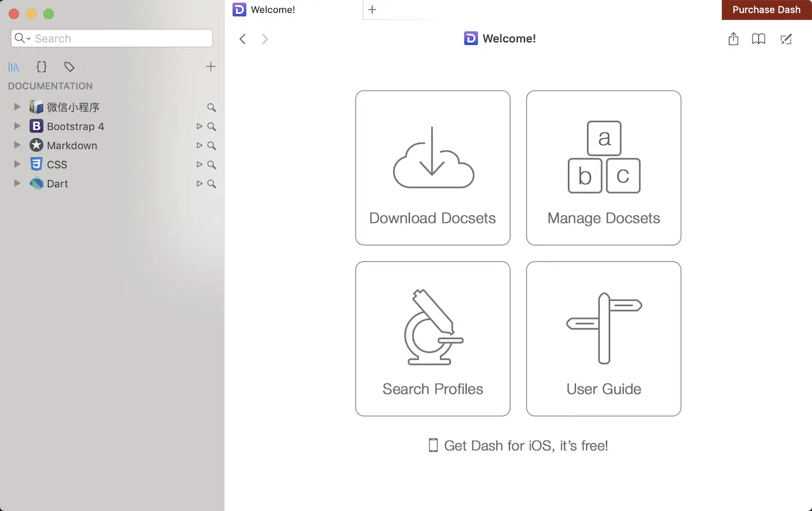This screenshot has width=812, height=511.
Task: Search within the Dart docset
Action: pos(211,184)
